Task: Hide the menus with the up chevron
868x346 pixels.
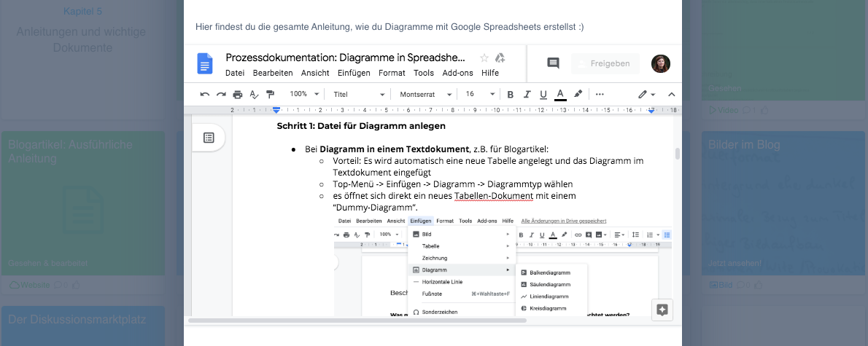Action: click(x=672, y=95)
